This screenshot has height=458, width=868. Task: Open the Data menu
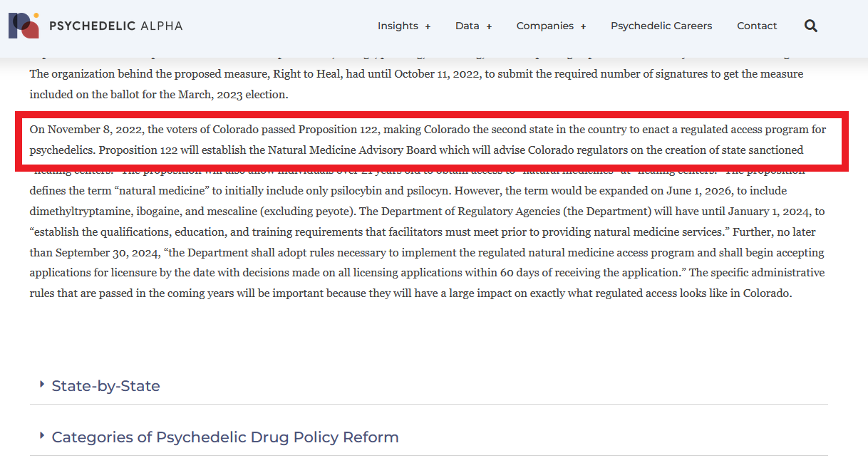coord(467,26)
